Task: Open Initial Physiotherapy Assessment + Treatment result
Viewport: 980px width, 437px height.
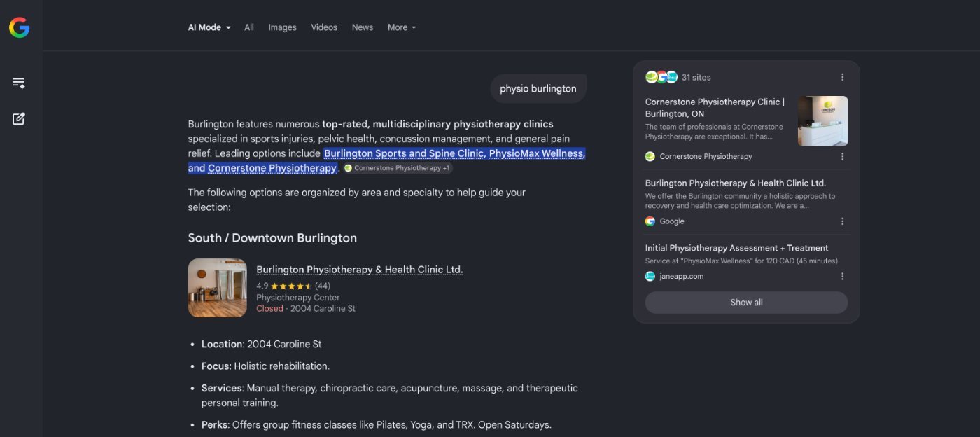Action: tap(736, 248)
